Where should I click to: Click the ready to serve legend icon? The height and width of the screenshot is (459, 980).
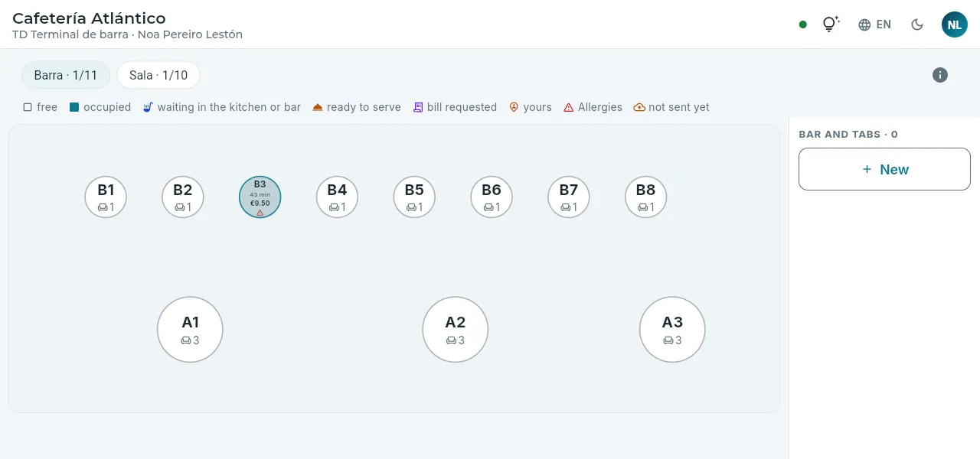pyautogui.click(x=318, y=107)
